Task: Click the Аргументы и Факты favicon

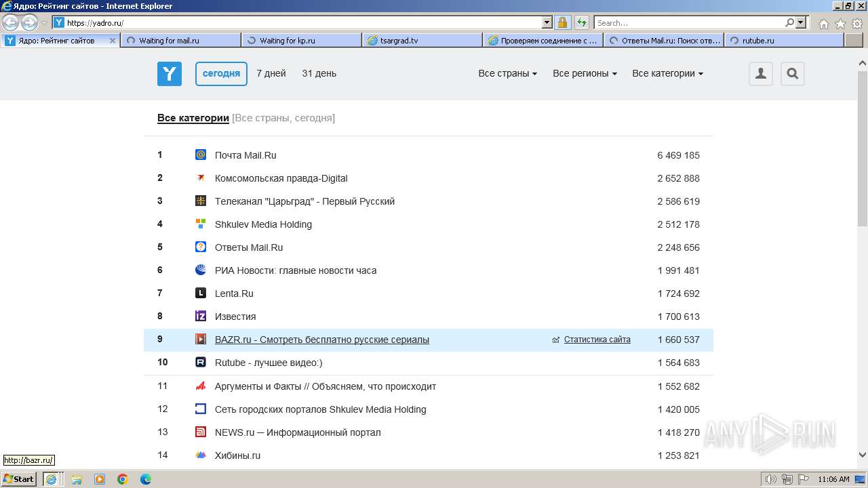Action: tap(201, 386)
